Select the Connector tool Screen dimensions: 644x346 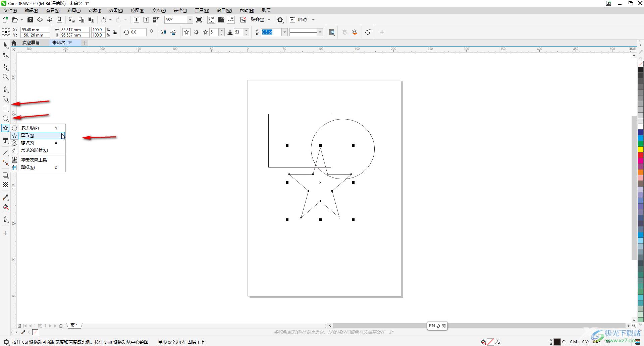pyautogui.click(x=5, y=162)
